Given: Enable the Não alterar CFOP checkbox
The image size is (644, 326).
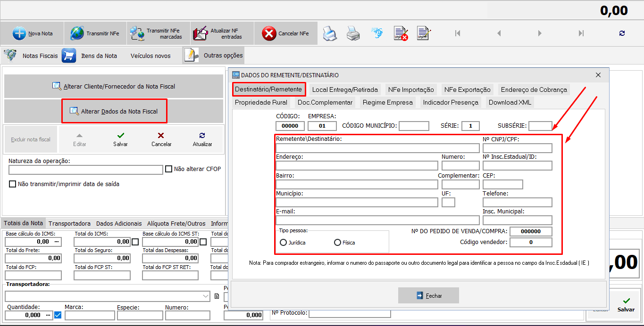Looking at the screenshot, I should (x=169, y=169).
